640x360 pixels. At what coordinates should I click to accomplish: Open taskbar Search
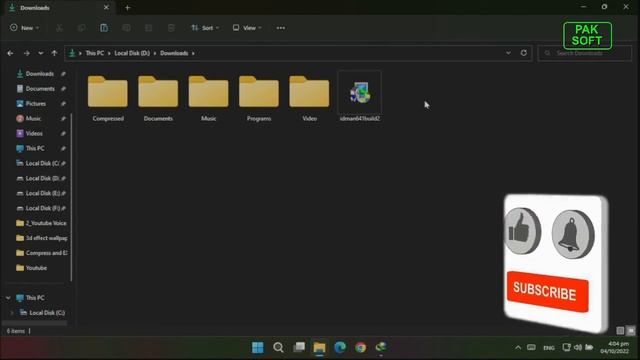click(x=278, y=347)
